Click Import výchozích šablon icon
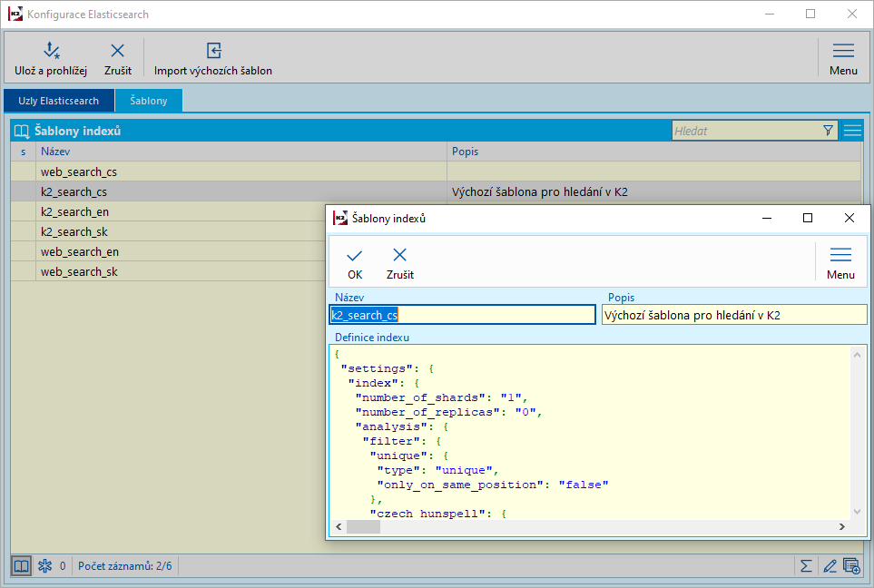Image resolution: width=874 pixels, height=588 pixels. tap(213, 52)
